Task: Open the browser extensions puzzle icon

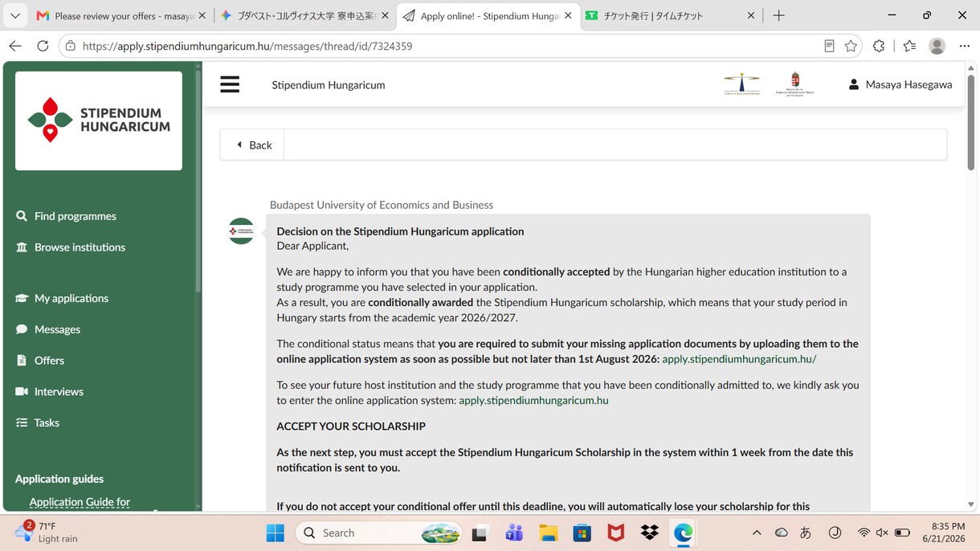Action: pos(879,46)
